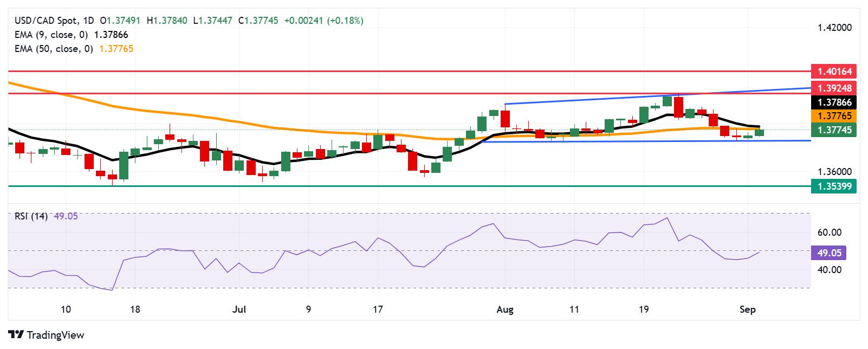868x349 pixels.
Task: Select the green 1.35399 support label
Action: 834,186
